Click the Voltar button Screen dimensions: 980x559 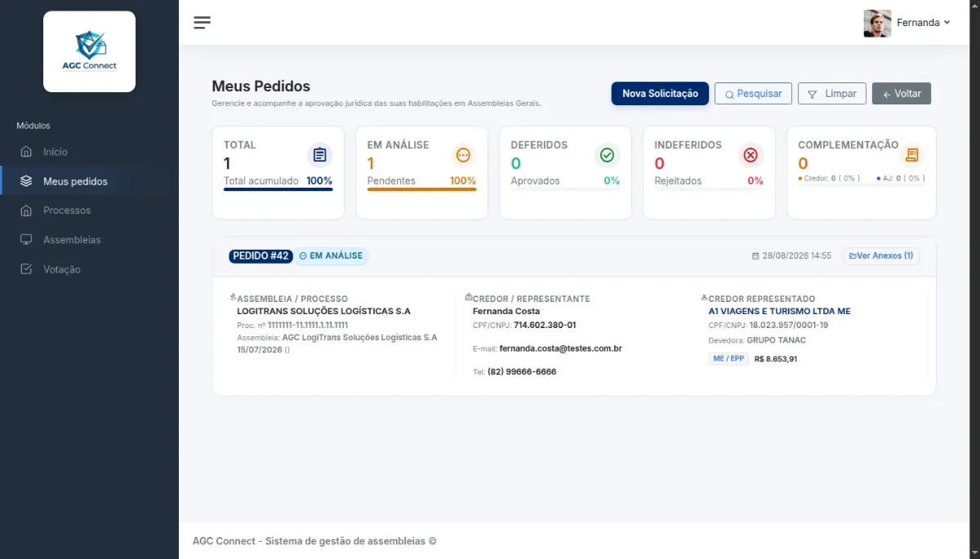coord(902,94)
